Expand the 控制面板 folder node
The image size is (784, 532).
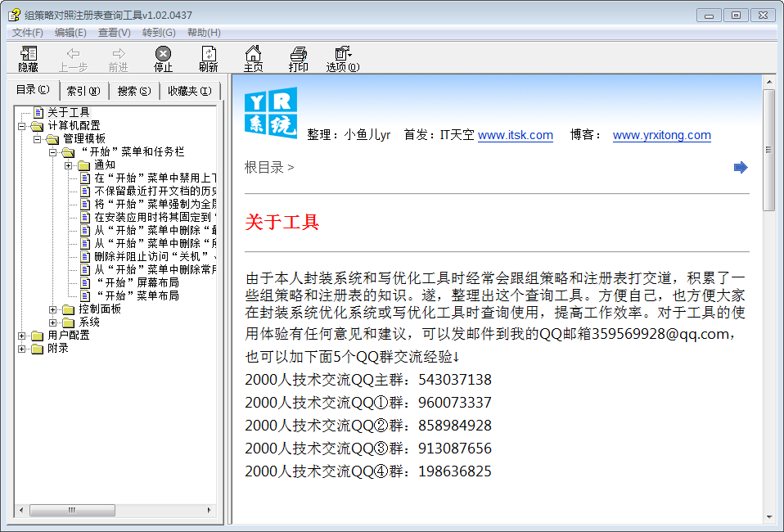[x=53, y=309]
